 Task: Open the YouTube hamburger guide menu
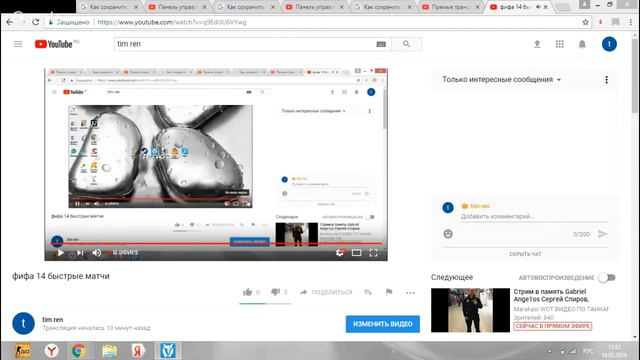(x=18, y=44)
